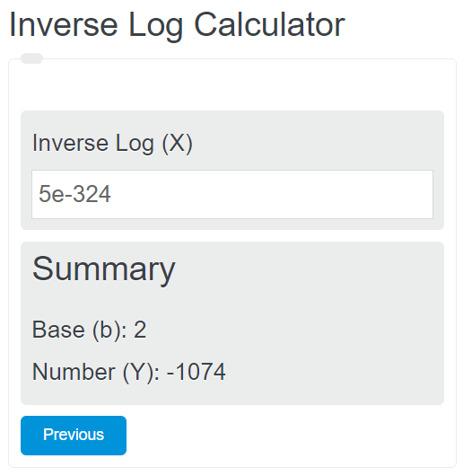The image size is (463, 476).
Task: Focus the Inverse Log (X) input field
Action: pyautogui.click(x=232, y=194)
